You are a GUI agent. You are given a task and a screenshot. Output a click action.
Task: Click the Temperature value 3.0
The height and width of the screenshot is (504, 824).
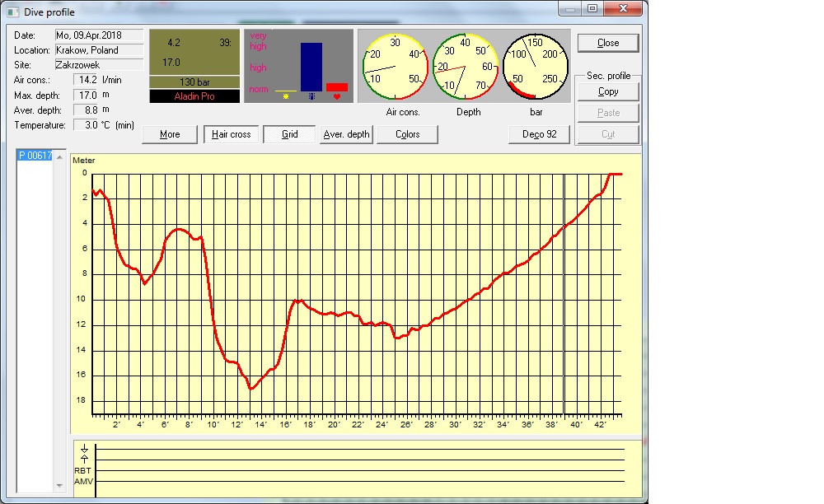[86, 125]
